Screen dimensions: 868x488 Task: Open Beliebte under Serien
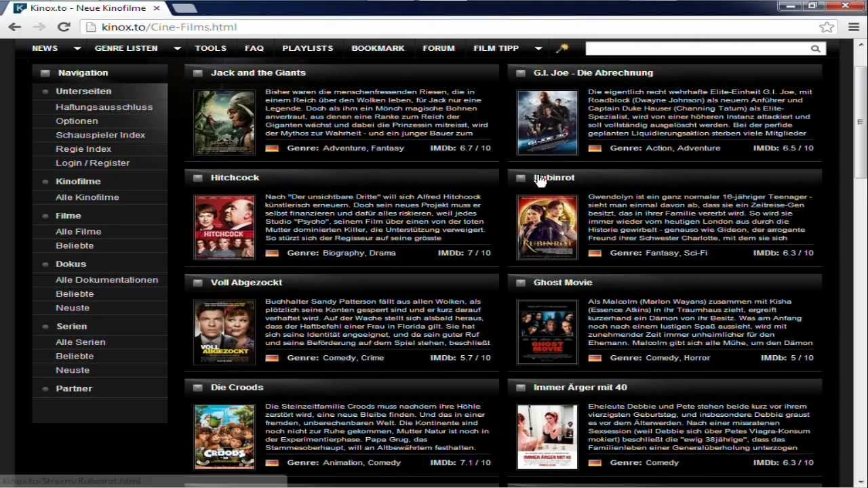pos(75,356)
